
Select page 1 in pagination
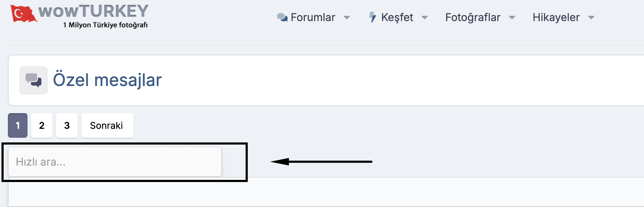tap(17, 125)
